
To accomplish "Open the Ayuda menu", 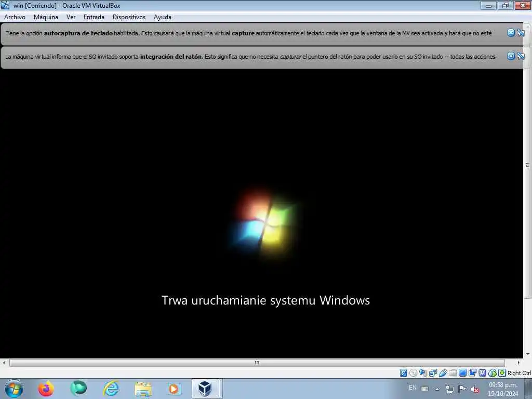I will click(163, 17).
